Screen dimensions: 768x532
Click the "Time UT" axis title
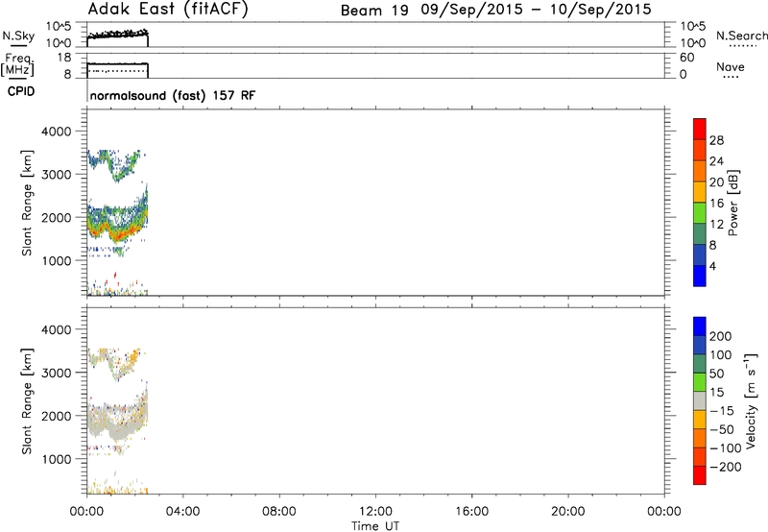[x=375, y=526]
